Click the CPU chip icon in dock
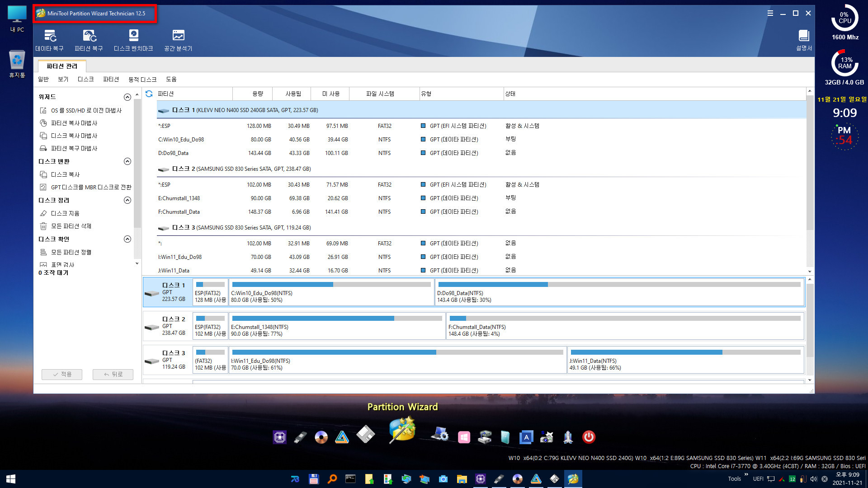This screenshot has width=868, height=488. click(x=279, y=437)
